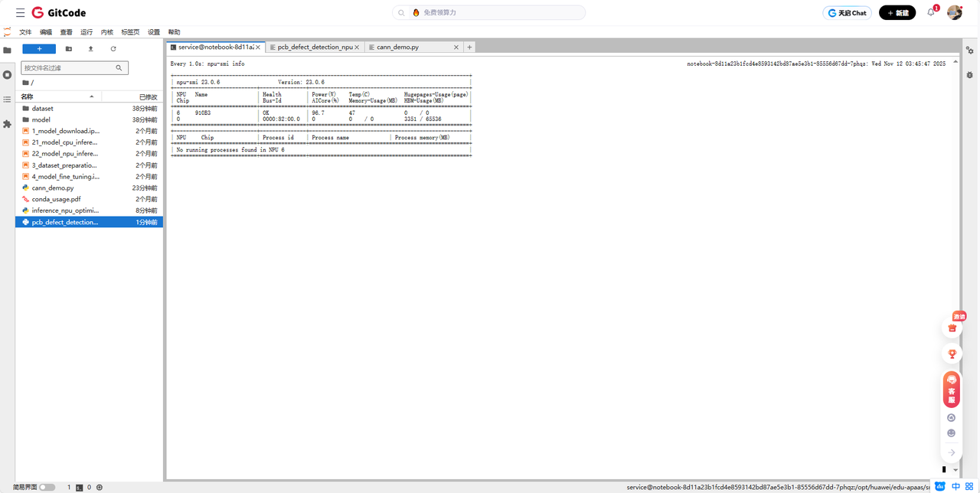This screenshot has width=980, height=493.
Task: Show the table of contents panel
Action: [7, 100]
